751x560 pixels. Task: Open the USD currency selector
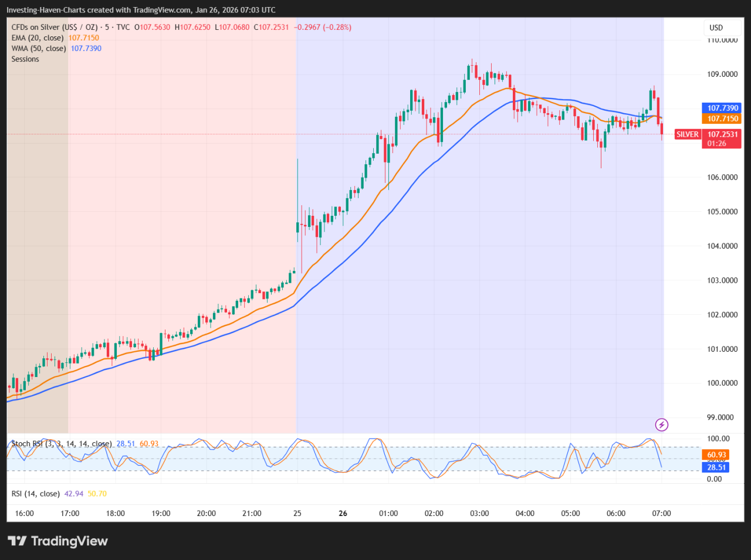click(x=722, y=27)
